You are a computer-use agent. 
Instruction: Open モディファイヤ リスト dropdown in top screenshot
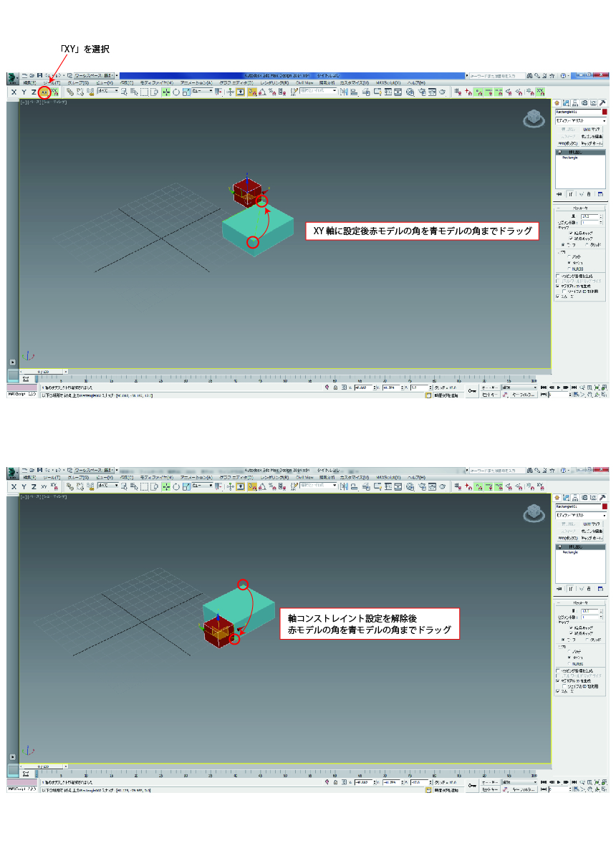point(580,120)
